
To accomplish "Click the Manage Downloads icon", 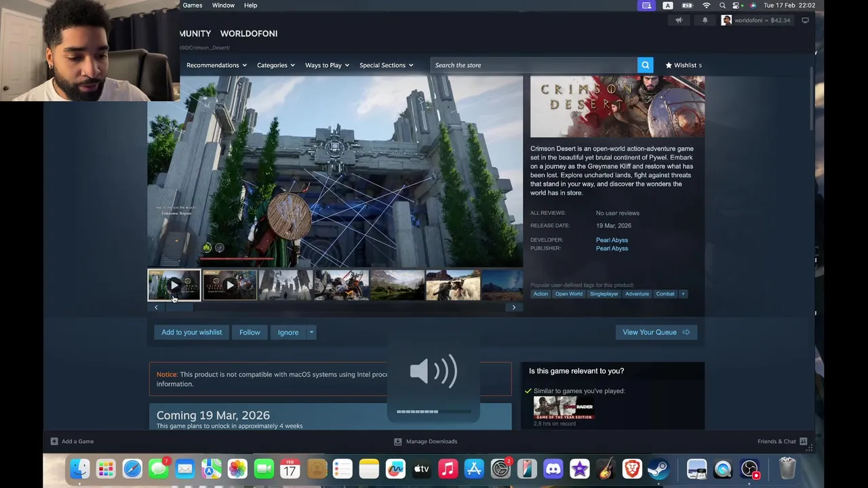I will pyautogui.click(x=398, y=441).
